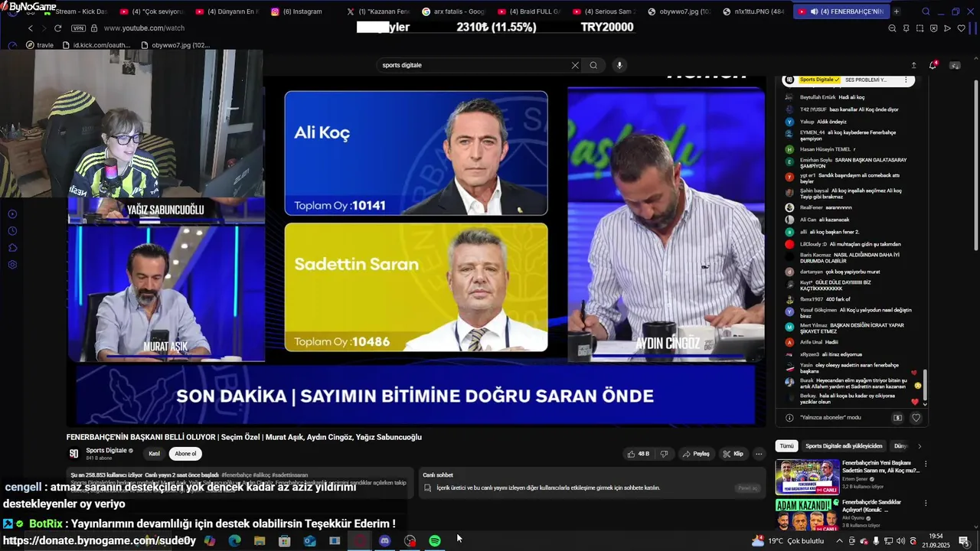Open menu for 'Fenerbahçe'nin Yeni Başkanı' video
The width and height of the screenshot is (980, 551).
926,464
